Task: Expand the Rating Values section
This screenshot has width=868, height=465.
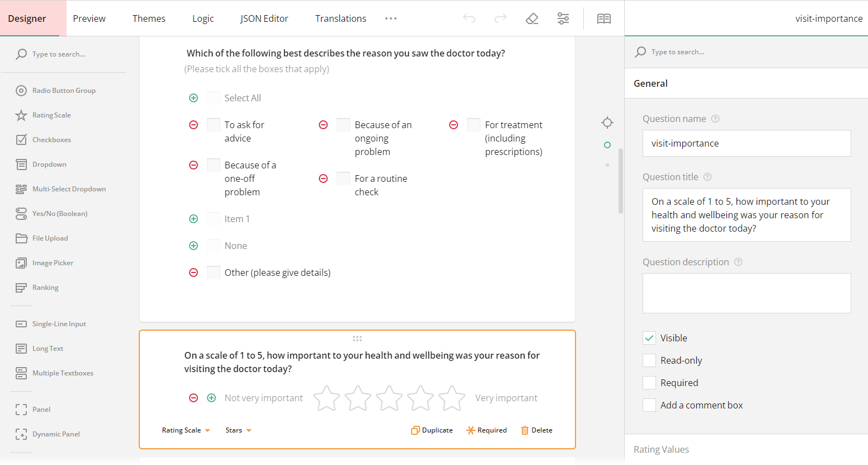Action: pyautogui.click(x=662, y=449)
